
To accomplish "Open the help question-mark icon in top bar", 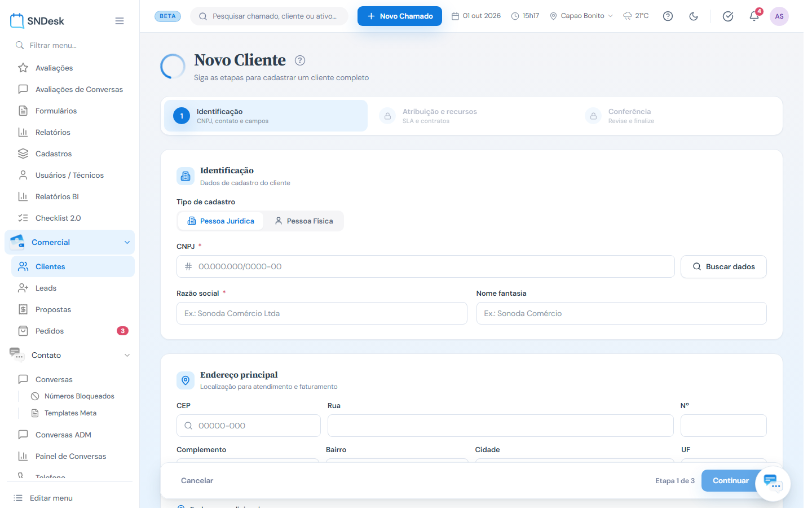I will [668, 16].
